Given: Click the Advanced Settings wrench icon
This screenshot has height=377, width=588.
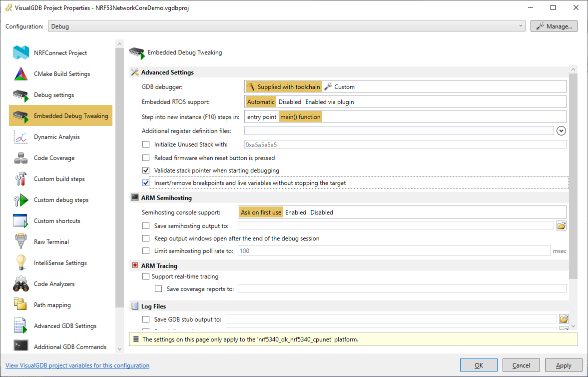Looking at the screenshot, I should [x=134, y=72].
